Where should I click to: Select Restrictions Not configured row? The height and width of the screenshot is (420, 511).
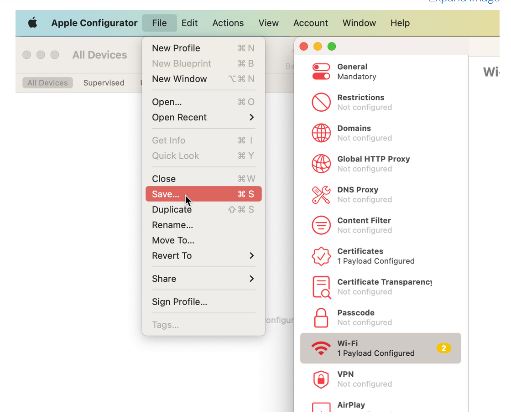pyautogui.click(x=381, y=102)
